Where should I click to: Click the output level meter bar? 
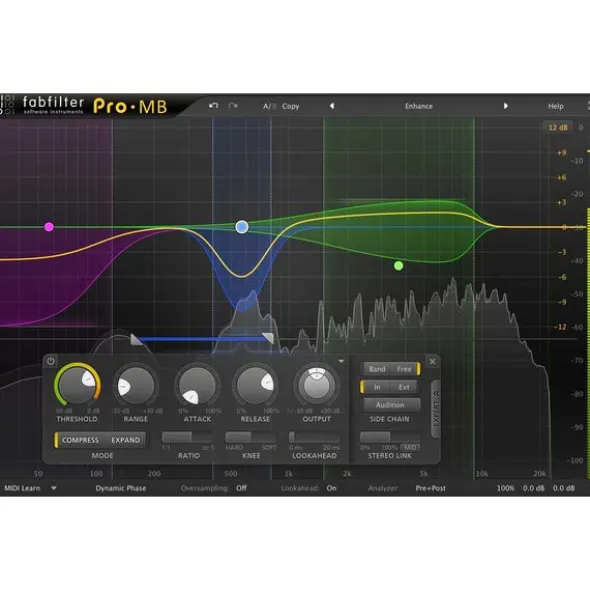coord(588,343)
